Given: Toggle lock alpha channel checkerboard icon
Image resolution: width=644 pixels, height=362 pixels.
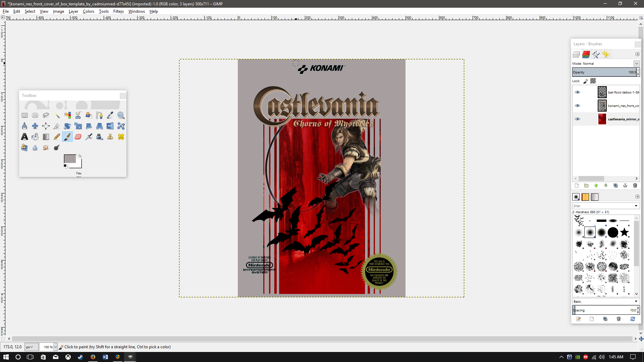Looking at the screenshot, I should pos(593,81).
